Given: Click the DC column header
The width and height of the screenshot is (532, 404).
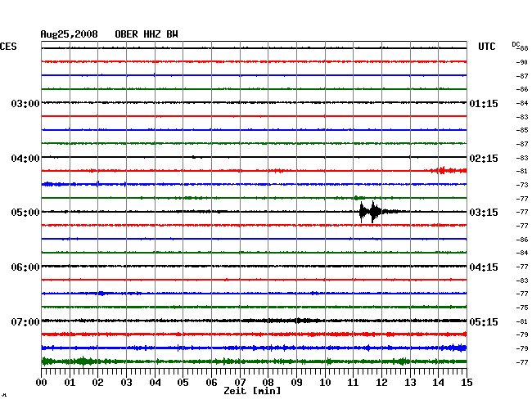Looking at the screenshot, I should (x=516, y=44).
